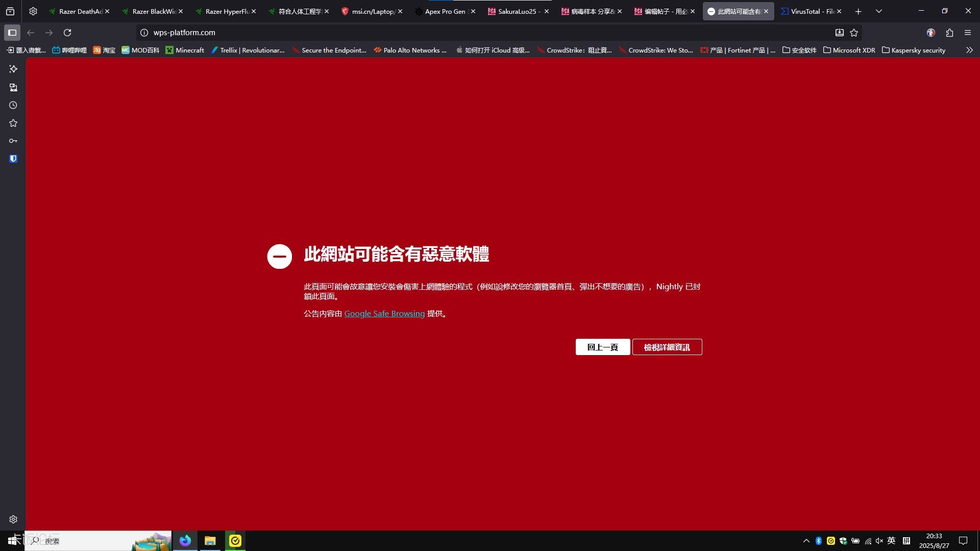Open the passwords key icon in sidebar

coord(13,141)
